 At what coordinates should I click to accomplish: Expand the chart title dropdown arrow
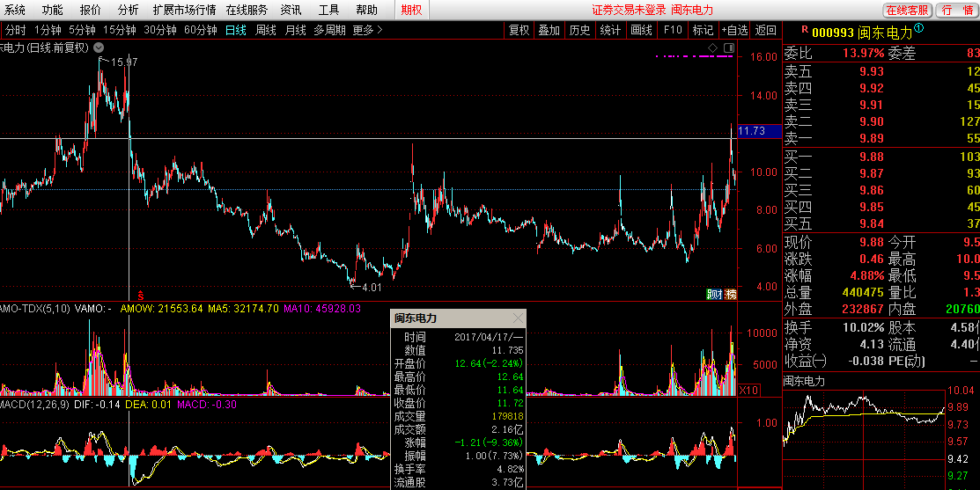pyautogui.click(x=99, y=48)
